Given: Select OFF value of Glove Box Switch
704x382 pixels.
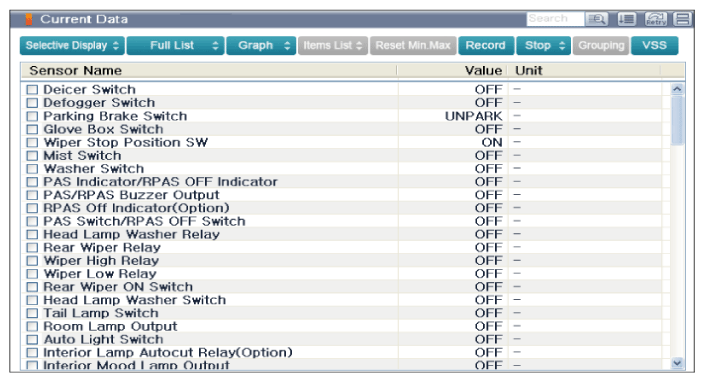Looking at the screenshot, I should [489, 129].
